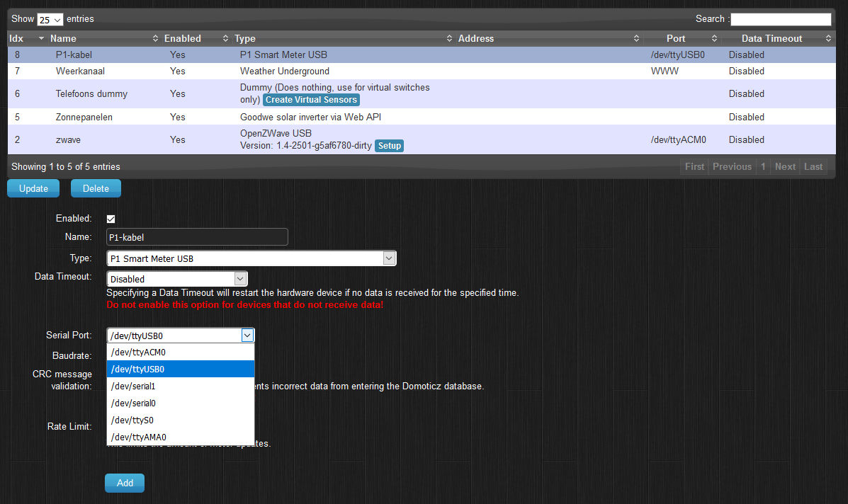Open the Data Timeout dropdown
This screenshot has height=504, width=848.
(177, 279)
